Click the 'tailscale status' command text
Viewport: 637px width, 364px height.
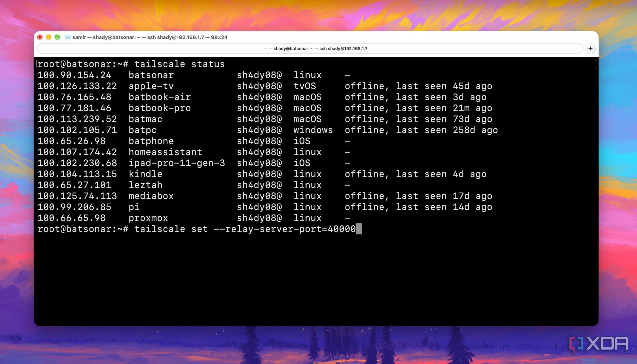pos(179,64)
